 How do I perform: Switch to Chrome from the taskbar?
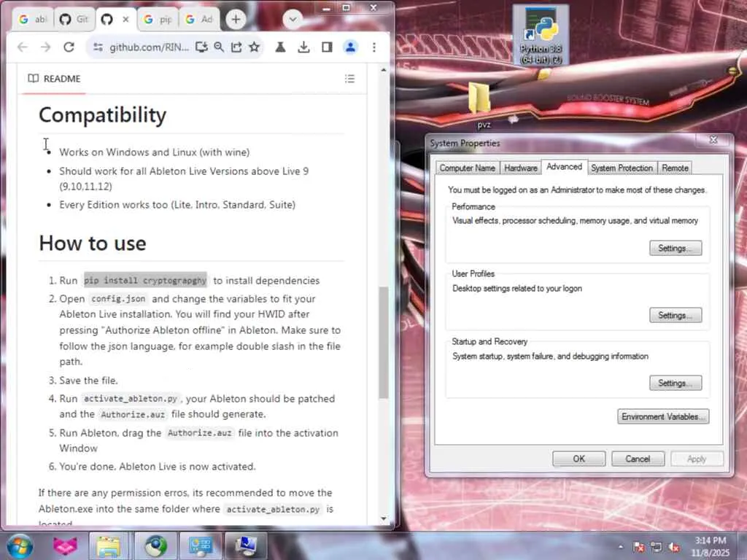coord(155,545)
